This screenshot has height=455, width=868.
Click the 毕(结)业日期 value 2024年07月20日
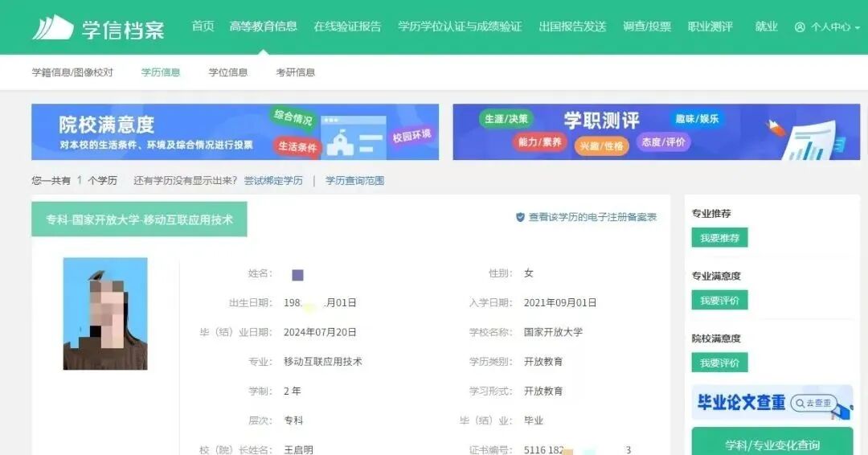[x=320, y=332]
